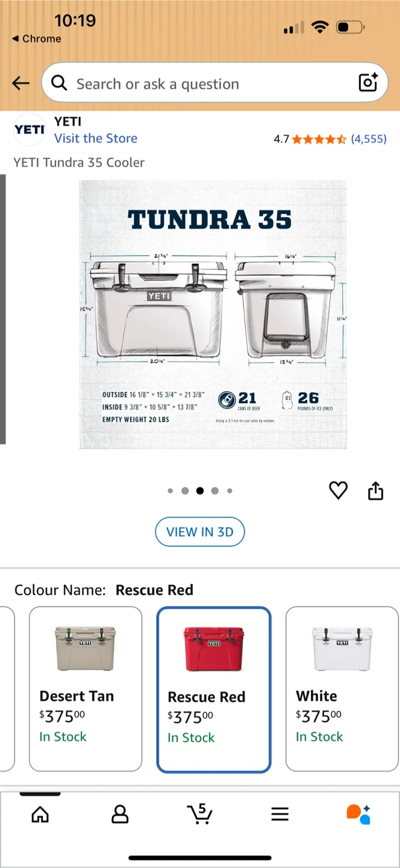Screen dimensions: 400x868
Task: Go to Amazon home tab
Action: (40, 814)
